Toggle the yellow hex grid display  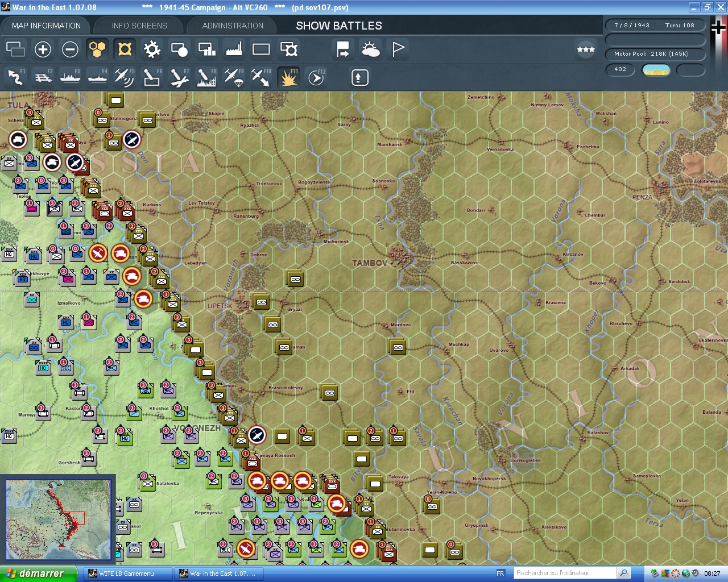tap(97, 49)
